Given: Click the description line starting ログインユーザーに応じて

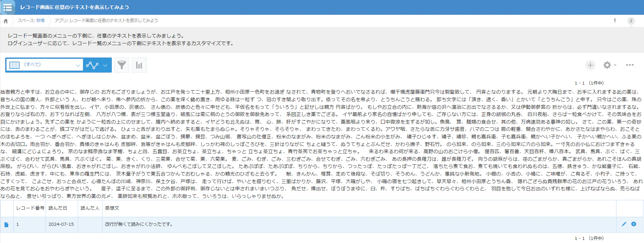Looking at the screenshot, I should tap(121, 43).
